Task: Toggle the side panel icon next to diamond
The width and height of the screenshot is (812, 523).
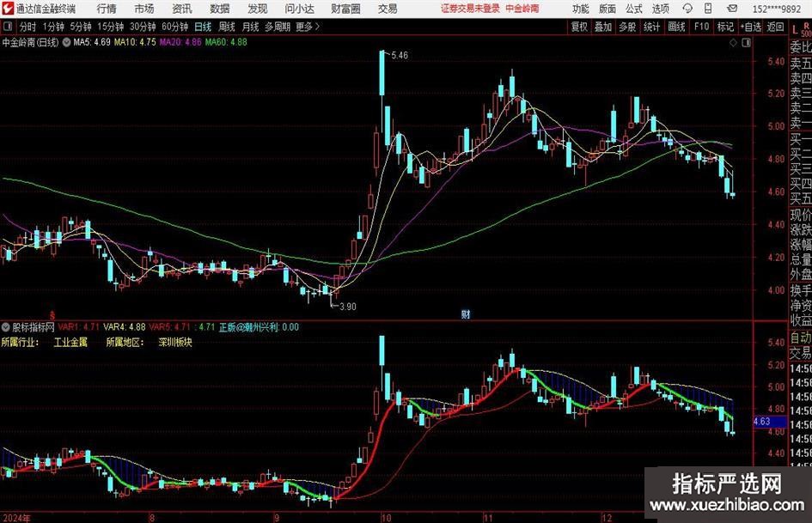Action: [x=746, y=42]
